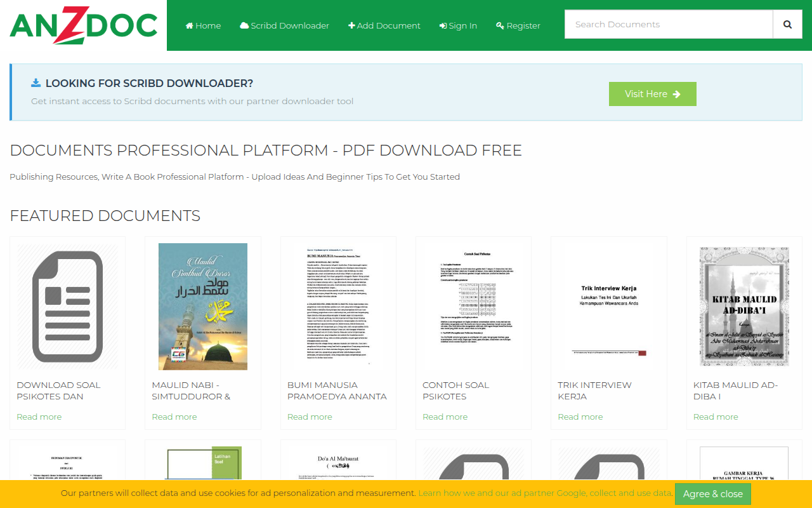Screen dimensions: 812x508
Task: Click Read more under Download Soal Psikotes
Action: click(39, 417)
